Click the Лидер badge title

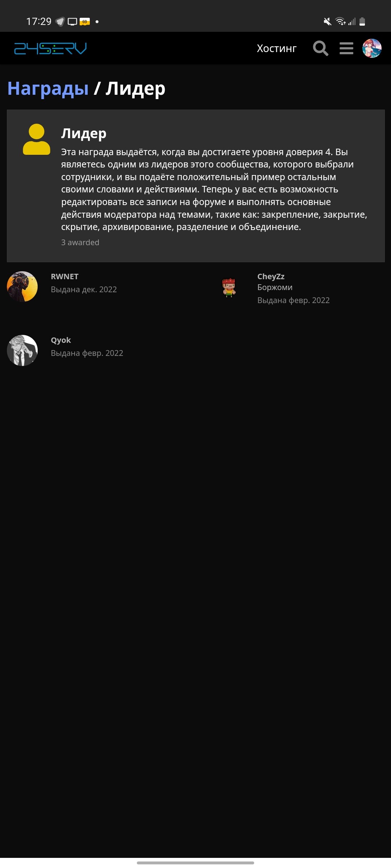(x=84, y=133)
